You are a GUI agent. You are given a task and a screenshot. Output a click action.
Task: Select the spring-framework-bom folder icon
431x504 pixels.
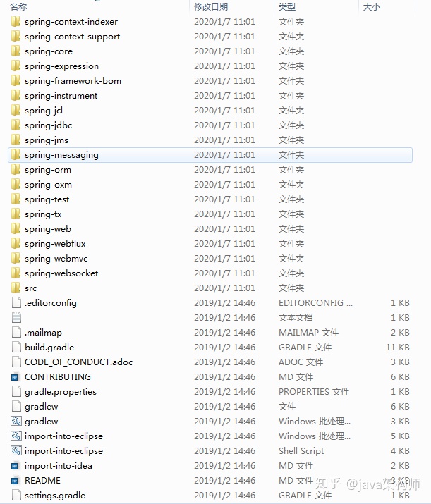16,80
